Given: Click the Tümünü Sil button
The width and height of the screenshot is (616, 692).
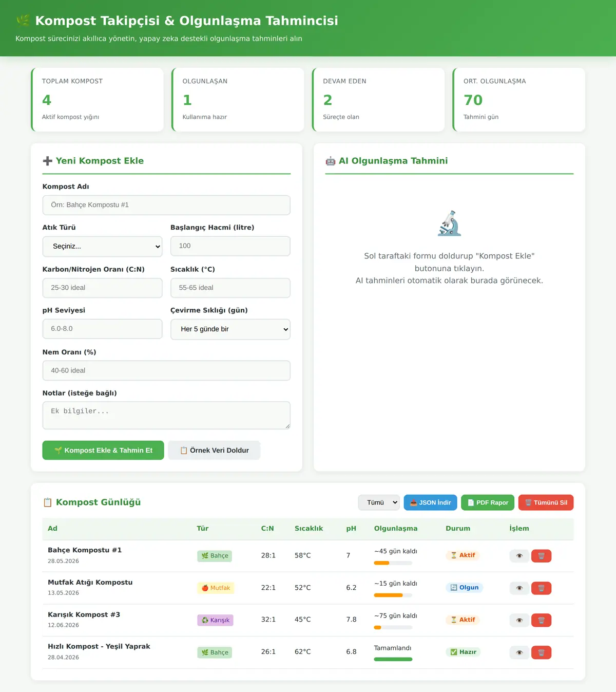Looking at the screenshot, I should (x=546, y=502).
